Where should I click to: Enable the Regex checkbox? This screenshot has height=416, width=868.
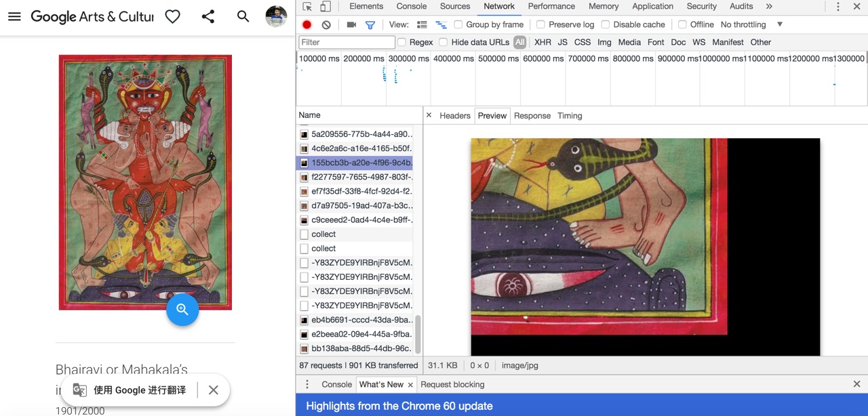(x=401, y=42)
